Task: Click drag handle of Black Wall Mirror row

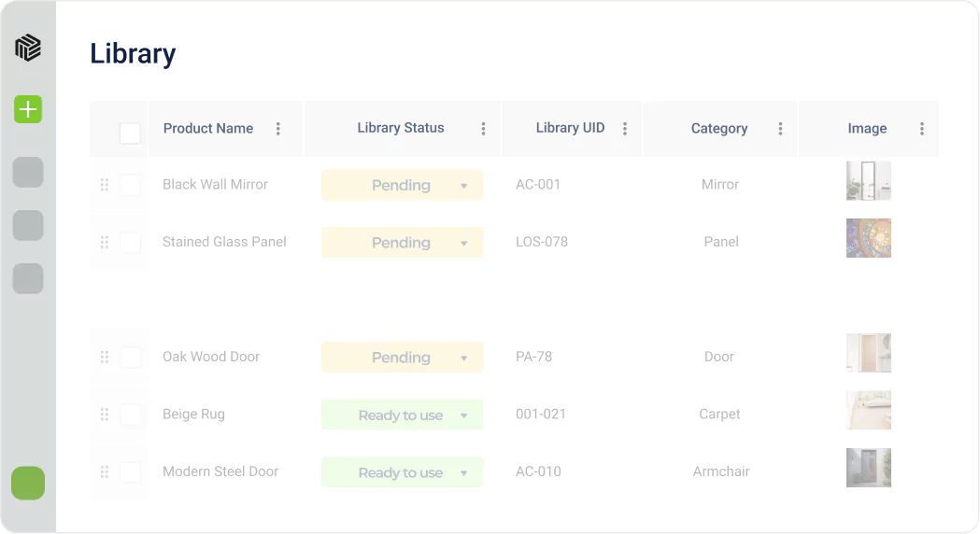Action: (x=105, y=185)
